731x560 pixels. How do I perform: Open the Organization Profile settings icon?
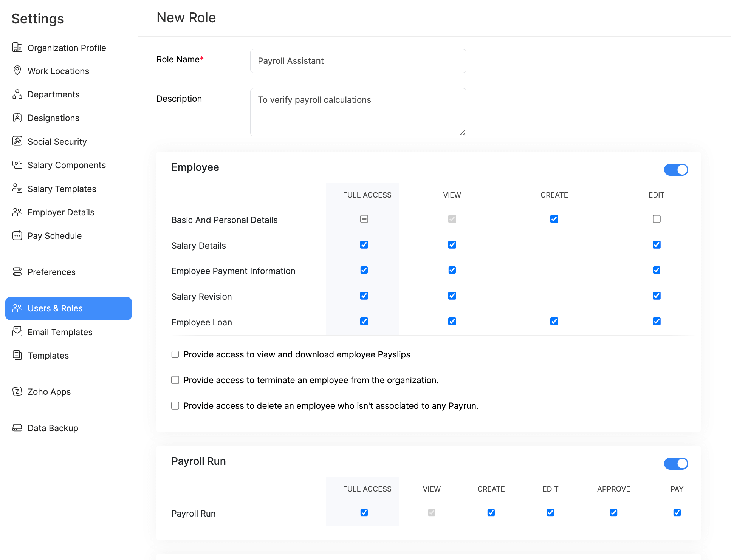(x=17, y=48)
